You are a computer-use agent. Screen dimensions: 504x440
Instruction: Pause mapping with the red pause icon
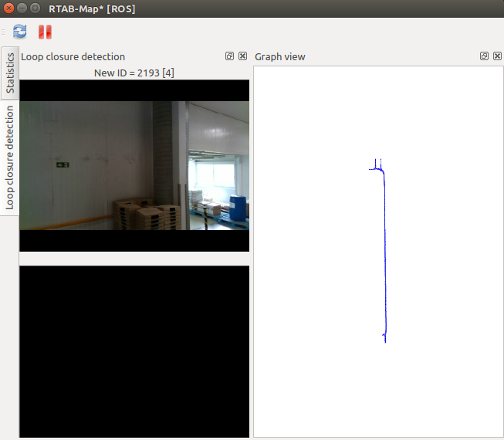point(45,32)
